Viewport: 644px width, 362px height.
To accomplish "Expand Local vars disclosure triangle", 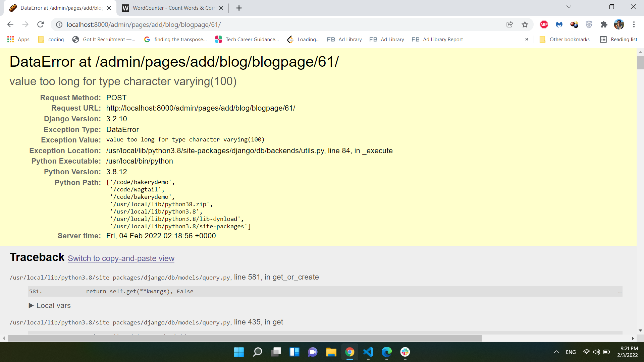I will pos(31,306).
